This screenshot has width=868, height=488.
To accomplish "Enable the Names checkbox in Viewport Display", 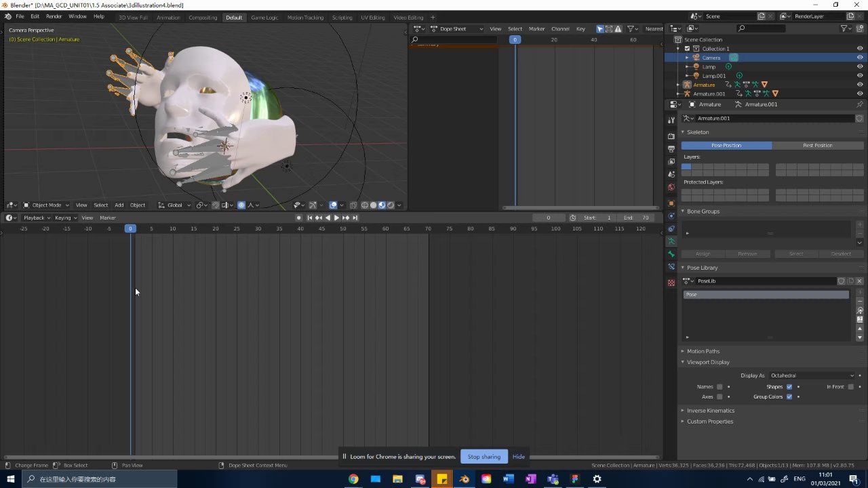I will 719,387.
